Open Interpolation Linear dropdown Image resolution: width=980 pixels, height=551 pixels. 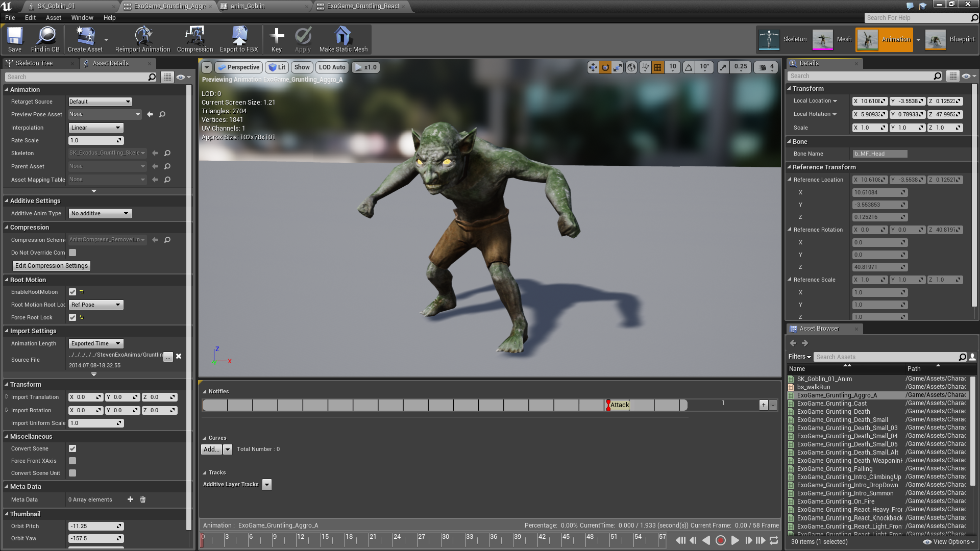96,128
